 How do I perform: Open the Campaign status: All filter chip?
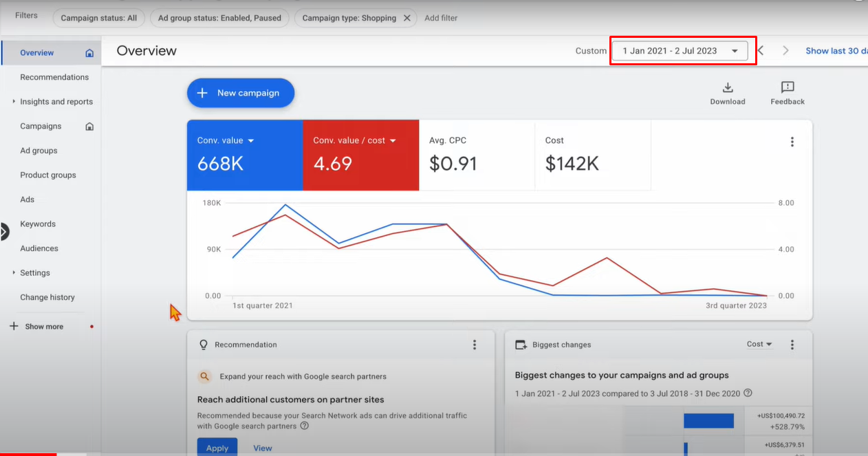(99, 18)
